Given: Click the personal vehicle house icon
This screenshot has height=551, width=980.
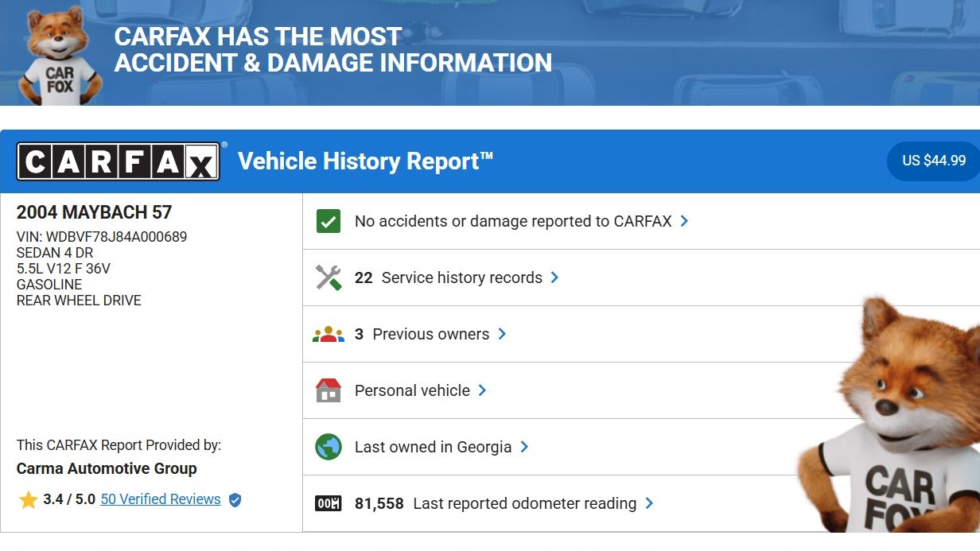Looking at the screenshot, I should click(x=328, y=390).
